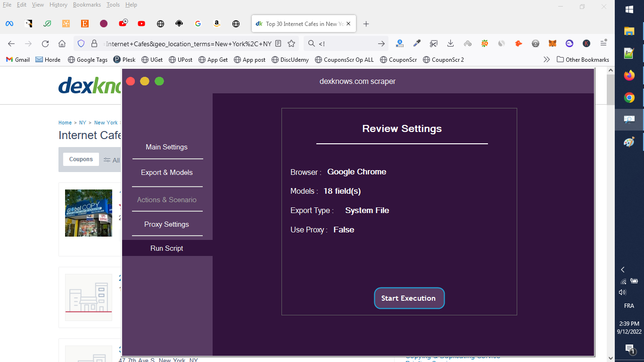Open the Global Copy listing thumbnail
Image resolution: width=644 pixels, height=362 pixels.
point(89,213)
